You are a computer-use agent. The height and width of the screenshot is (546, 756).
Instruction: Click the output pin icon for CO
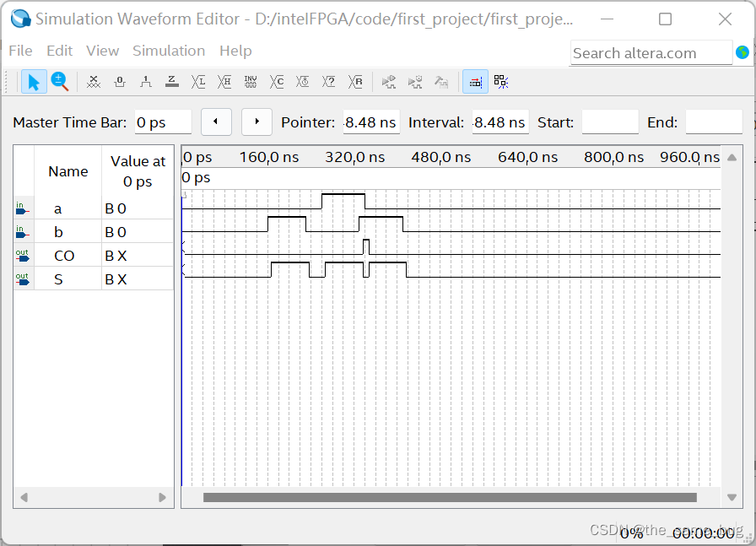pos(23,255)
